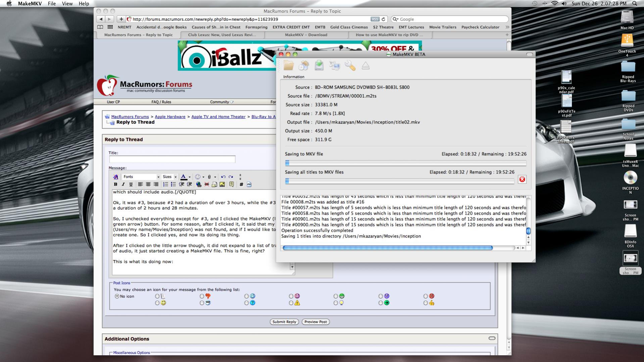Select the sunglasses cool face post icon
This screenshot has height=362, width=644.
point(202,303)
